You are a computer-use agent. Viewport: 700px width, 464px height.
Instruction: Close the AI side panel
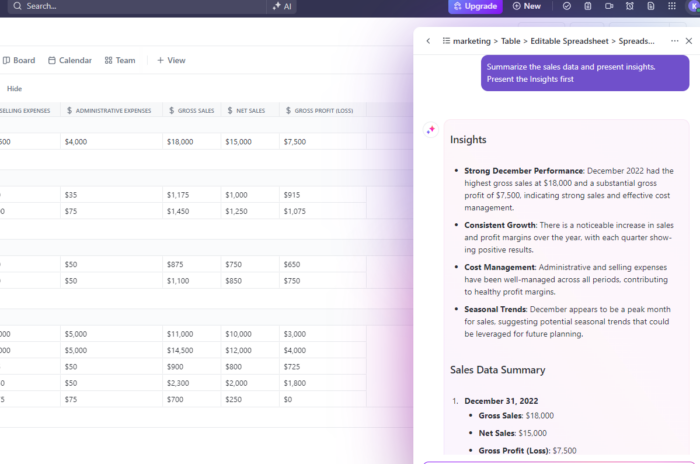688,41
